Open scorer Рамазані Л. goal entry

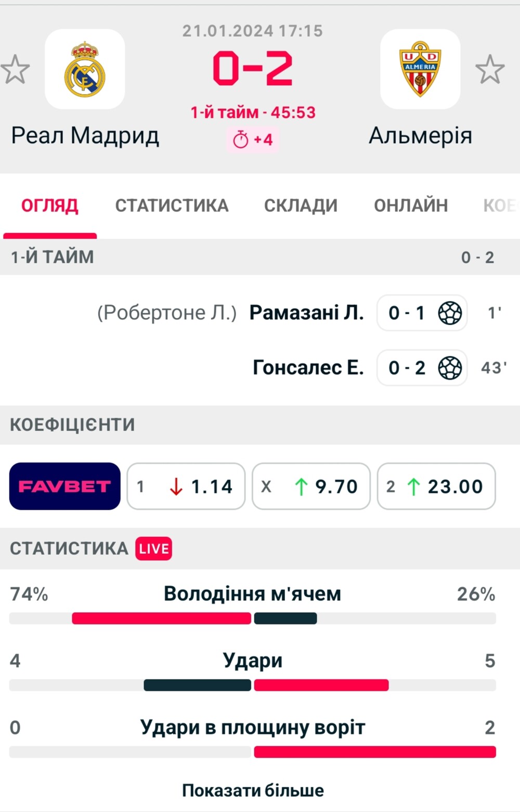[307, 313]
